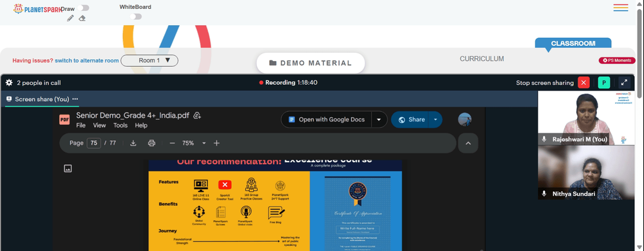Open Google account profile picture
The image size is (644, 251).
click(x=464, y=119)
